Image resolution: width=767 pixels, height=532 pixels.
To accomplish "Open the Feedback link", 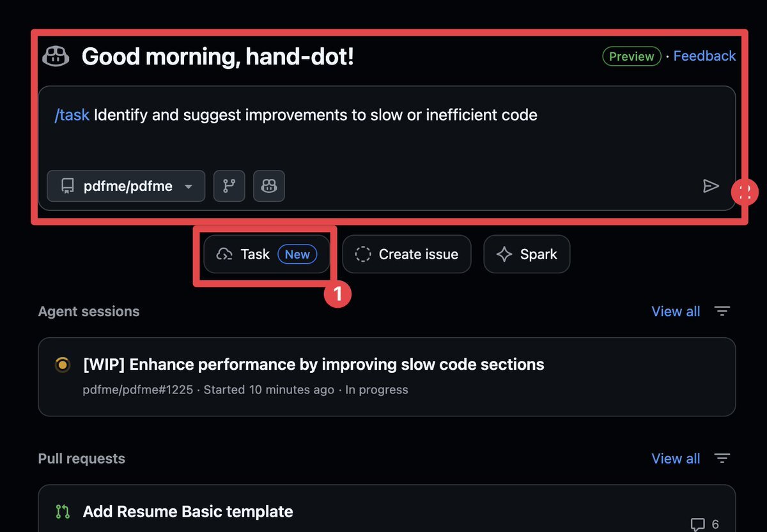I will (704, 56).
